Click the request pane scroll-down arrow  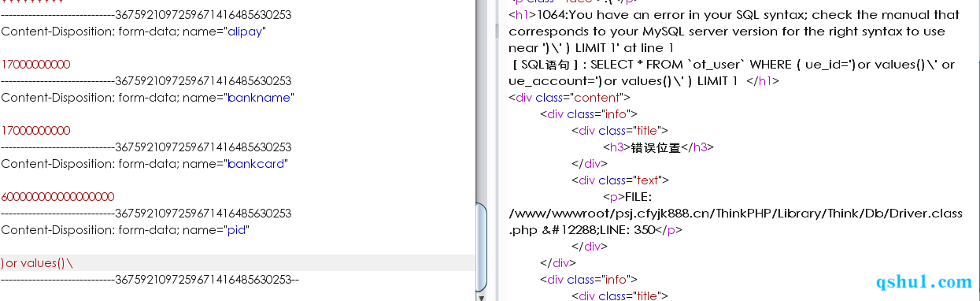(x=482, y=296)
